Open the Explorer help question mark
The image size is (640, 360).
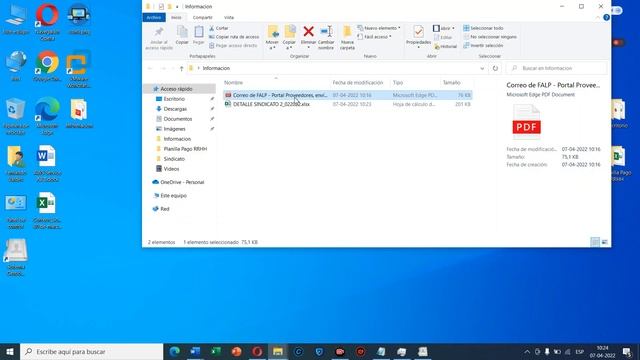pyautogui.click(x=607, y=18)
